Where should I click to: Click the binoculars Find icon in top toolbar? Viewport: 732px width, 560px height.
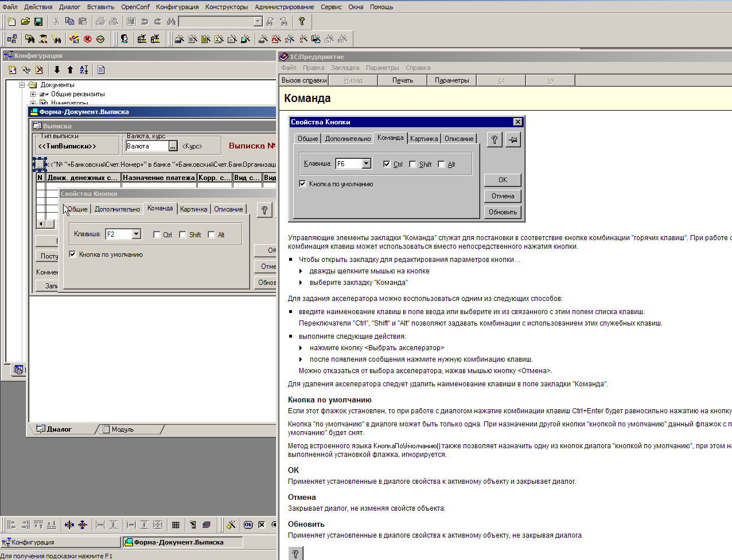pos(171,22)
